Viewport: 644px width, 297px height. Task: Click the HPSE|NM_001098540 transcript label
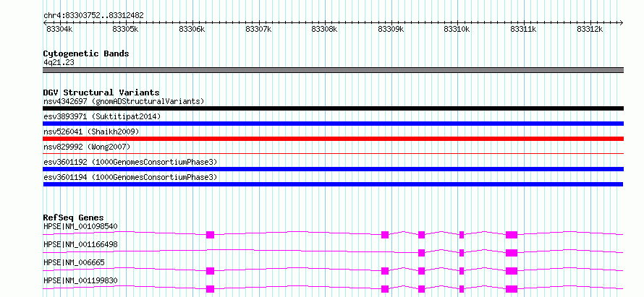pyautogui.click(x=80, y=226)
